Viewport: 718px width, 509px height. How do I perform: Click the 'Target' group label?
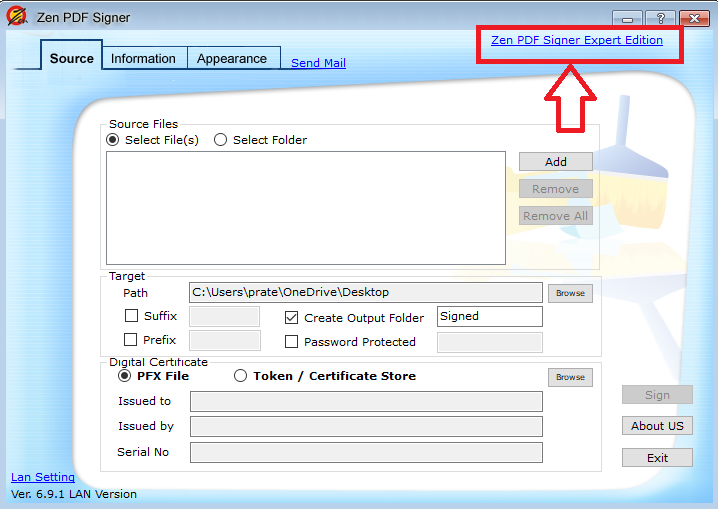click(127, 276)
